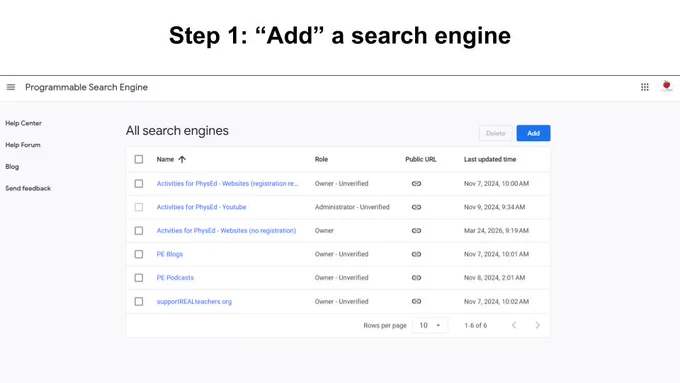Viewport: 680px width, 383px height.
Task: Open Activities for PhysEd - Youtube engine
Action: (201, 207)
